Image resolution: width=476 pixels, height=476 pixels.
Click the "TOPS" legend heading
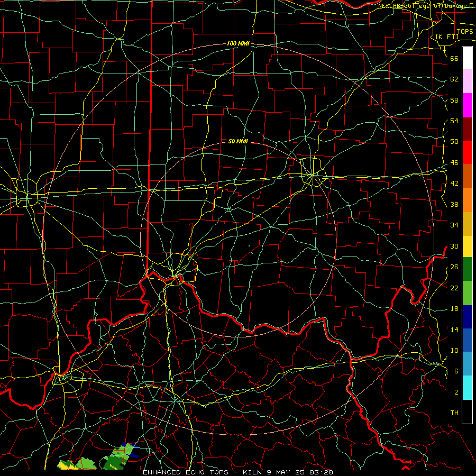pyautogui.click(x=465, y=31)
